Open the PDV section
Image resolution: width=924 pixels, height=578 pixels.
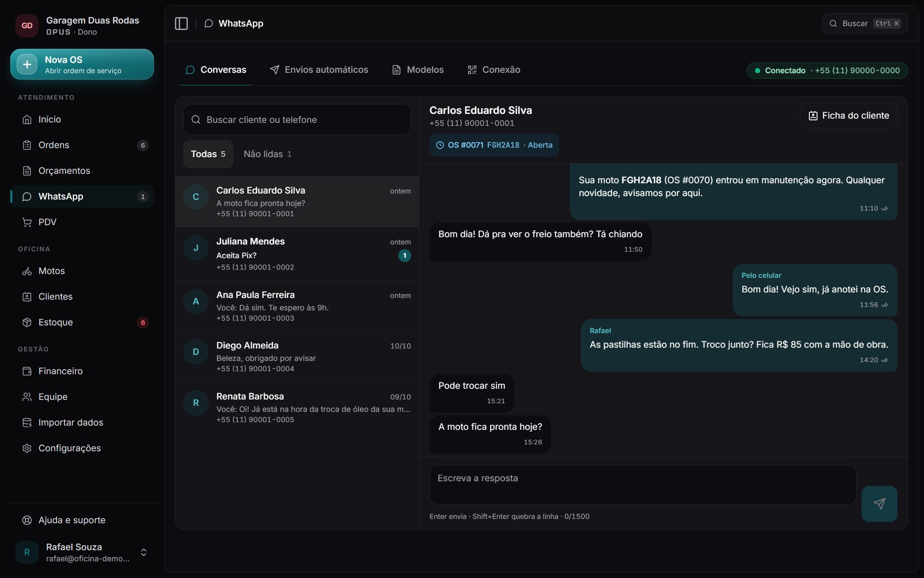[x=82, y=222]
